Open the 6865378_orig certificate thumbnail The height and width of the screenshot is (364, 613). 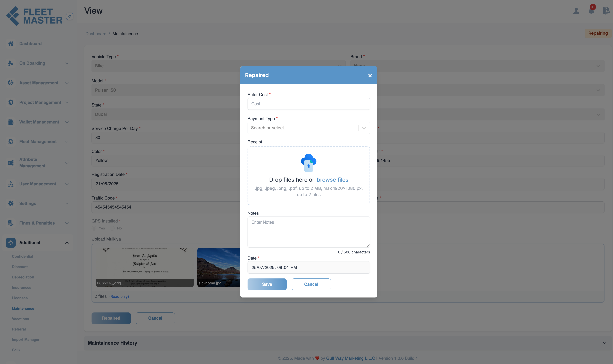coord(145,267)
